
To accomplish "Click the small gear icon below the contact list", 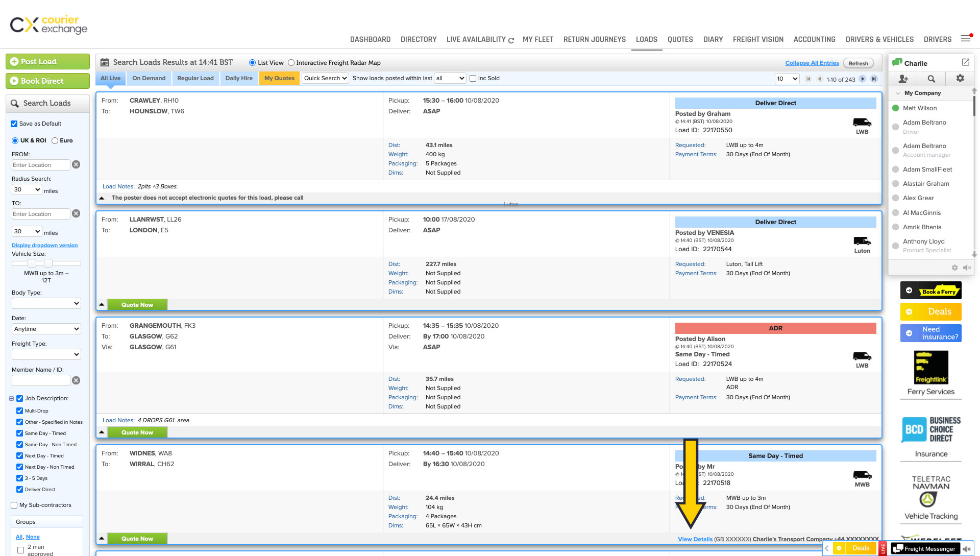I will click(x=954, y=268).
